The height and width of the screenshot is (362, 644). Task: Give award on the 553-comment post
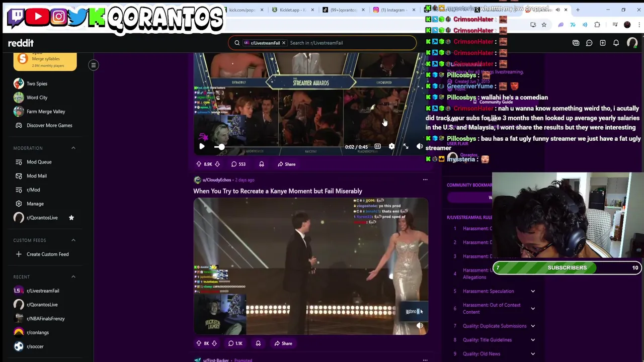(261, 164)
